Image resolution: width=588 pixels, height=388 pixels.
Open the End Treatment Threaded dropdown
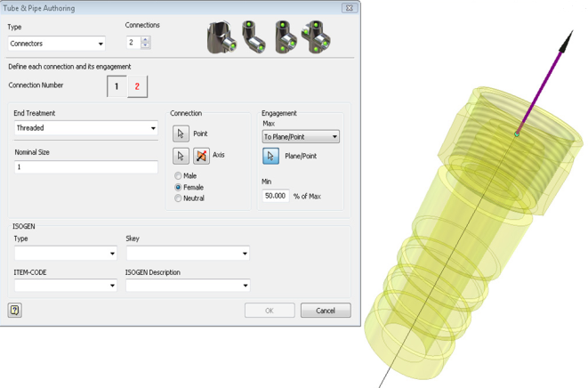[x=86, y=128]
